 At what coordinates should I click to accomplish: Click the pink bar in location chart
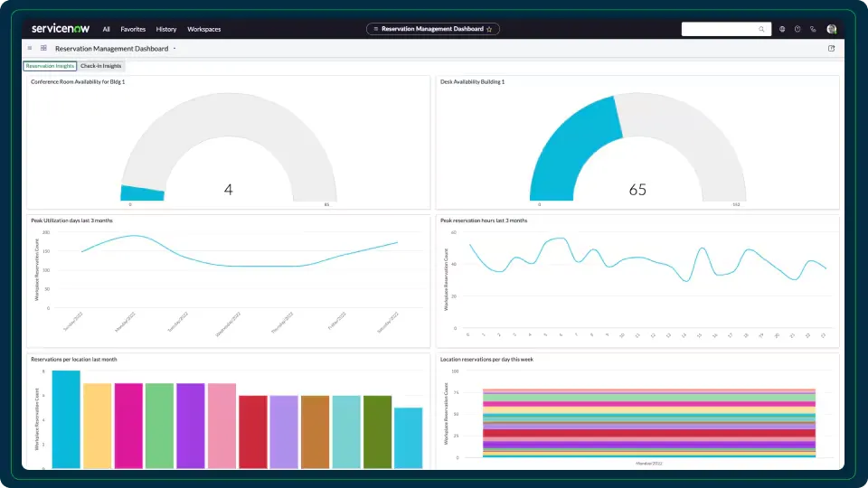point(222,426)
